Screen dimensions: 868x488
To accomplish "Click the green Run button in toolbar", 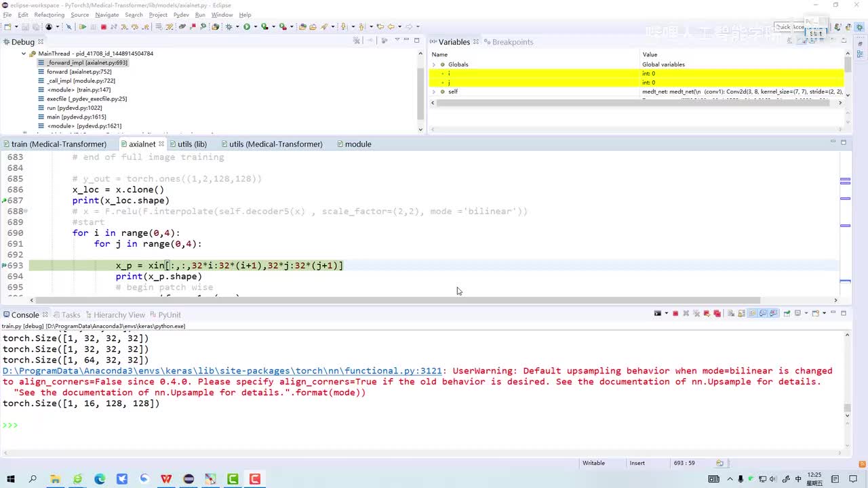I will 247,27.
